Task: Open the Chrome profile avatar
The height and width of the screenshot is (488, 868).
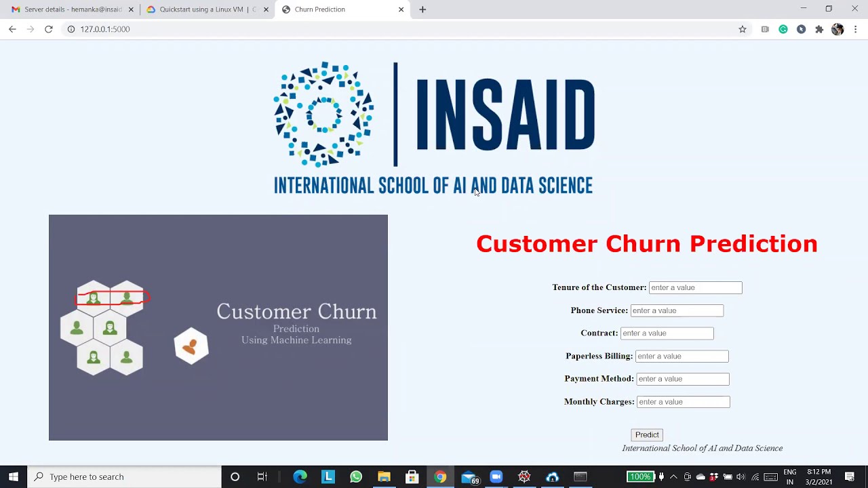Action: (837, 29)
